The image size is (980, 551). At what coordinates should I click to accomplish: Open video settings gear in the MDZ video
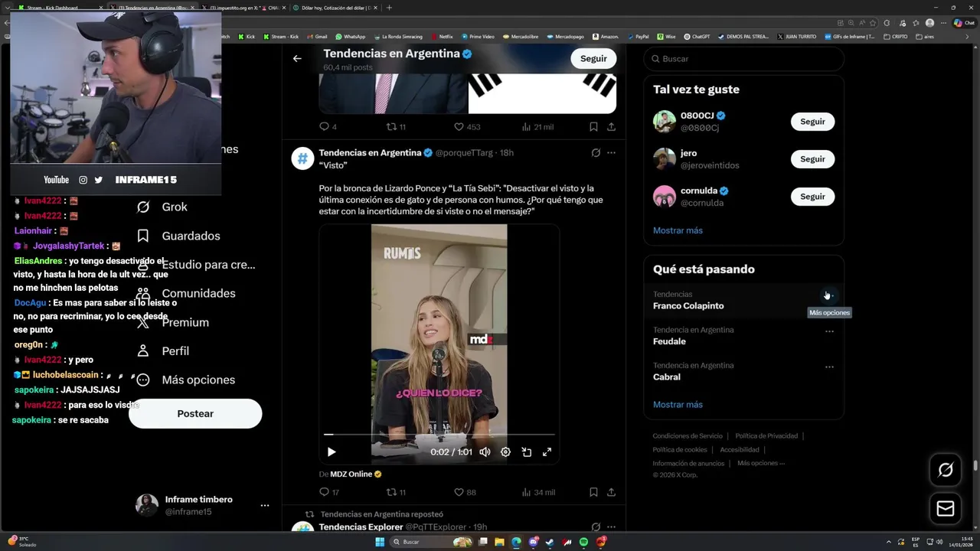[505, 452]
